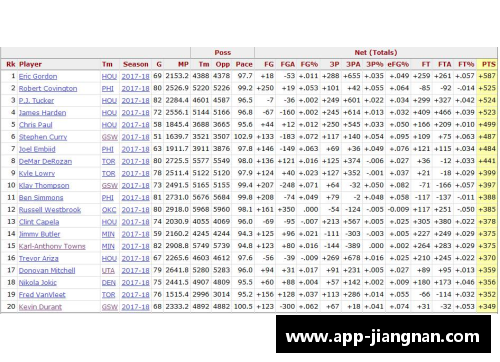Click the MP column header

[x=183, y=64]
